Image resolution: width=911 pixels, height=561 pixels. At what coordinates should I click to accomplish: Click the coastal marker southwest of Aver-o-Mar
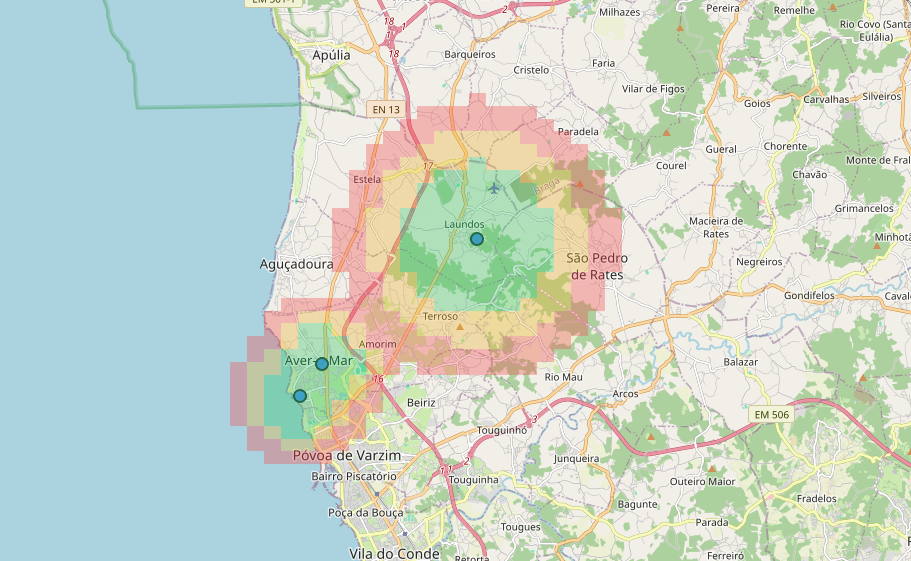tap(300, 396)
